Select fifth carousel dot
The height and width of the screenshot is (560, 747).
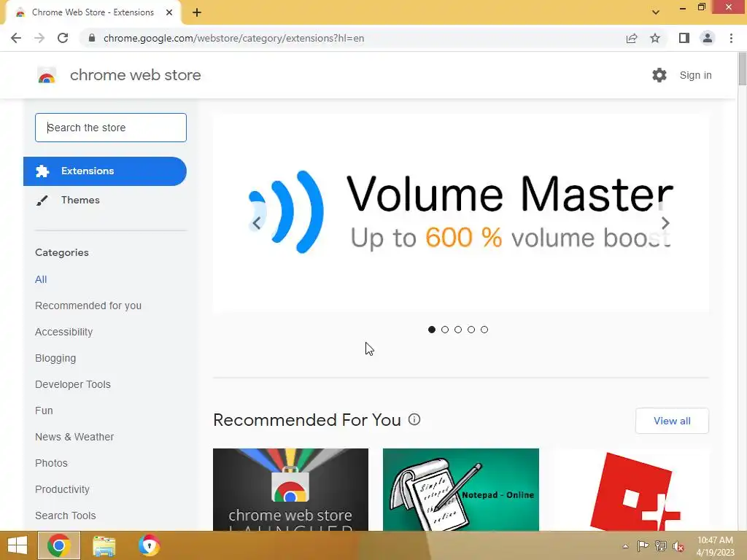pos(484,330)
